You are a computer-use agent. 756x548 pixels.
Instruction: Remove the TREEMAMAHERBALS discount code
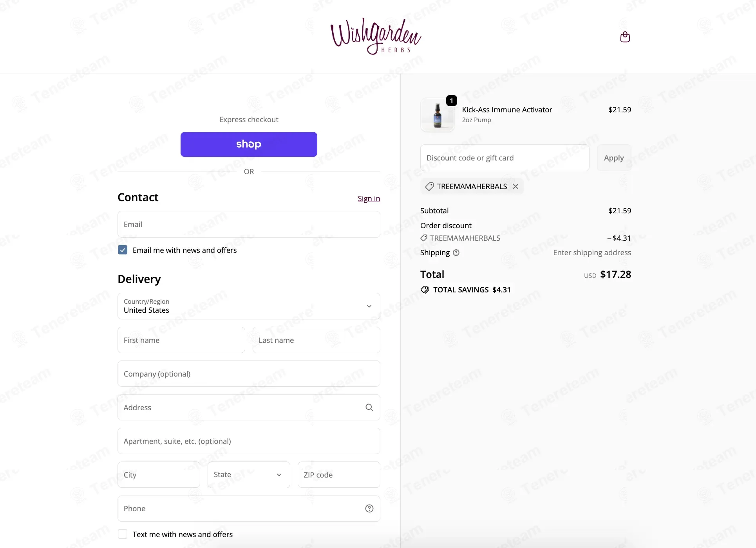click(x=515, y=186)
